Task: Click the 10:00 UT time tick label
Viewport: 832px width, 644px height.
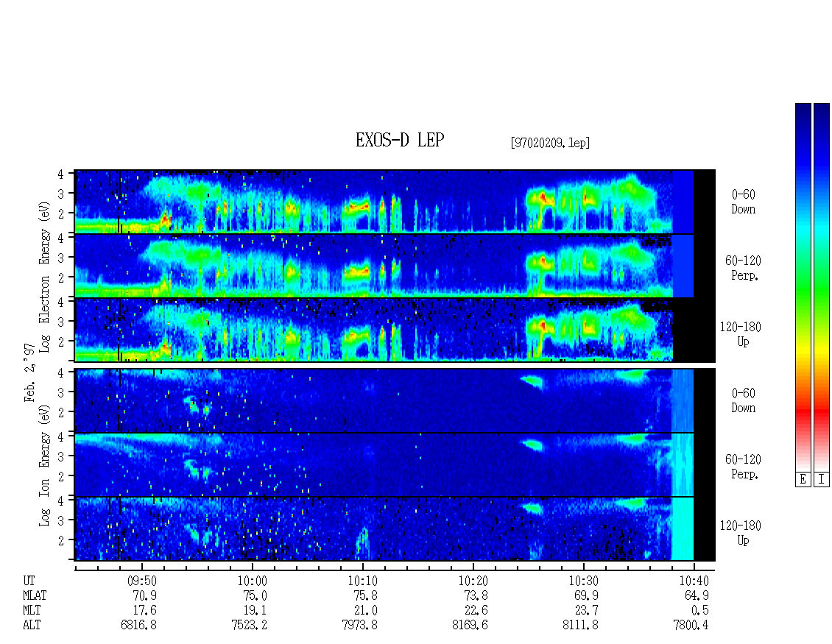Action: 252,581
